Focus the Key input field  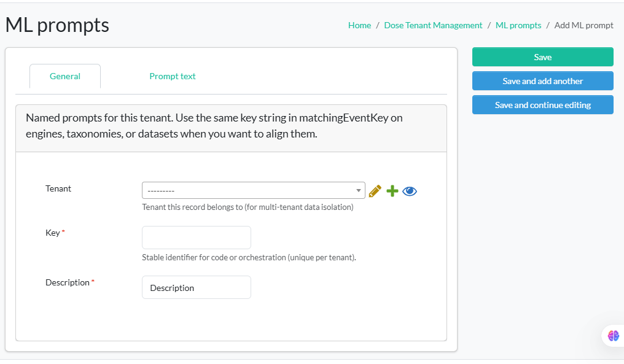(196, 238)
